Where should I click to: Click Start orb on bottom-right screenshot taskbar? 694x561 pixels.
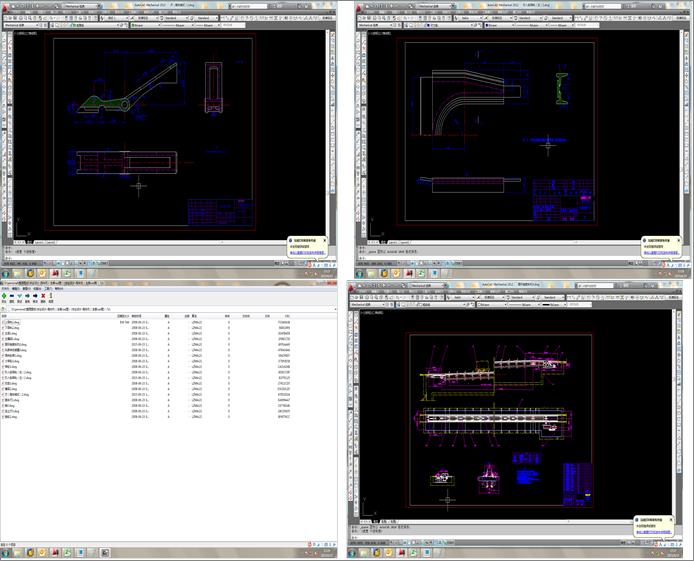(352, 553)
